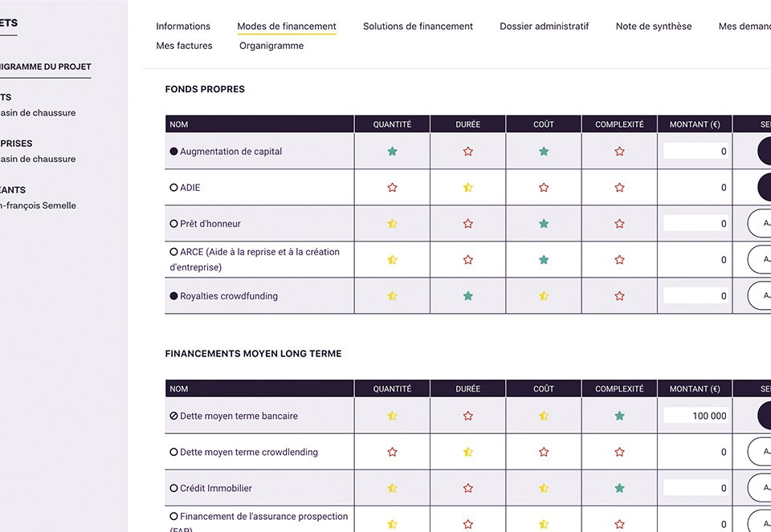Select the Durée star in ADIE row

coord(467,188)
